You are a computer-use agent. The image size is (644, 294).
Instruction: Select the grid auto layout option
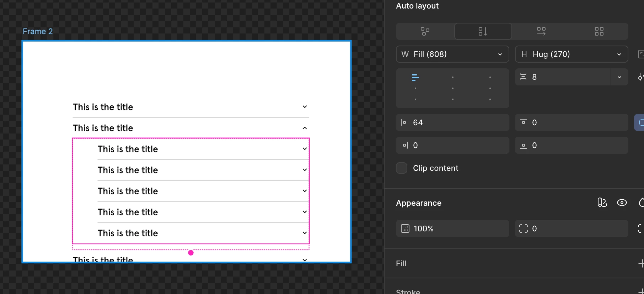tap(599, 31)
